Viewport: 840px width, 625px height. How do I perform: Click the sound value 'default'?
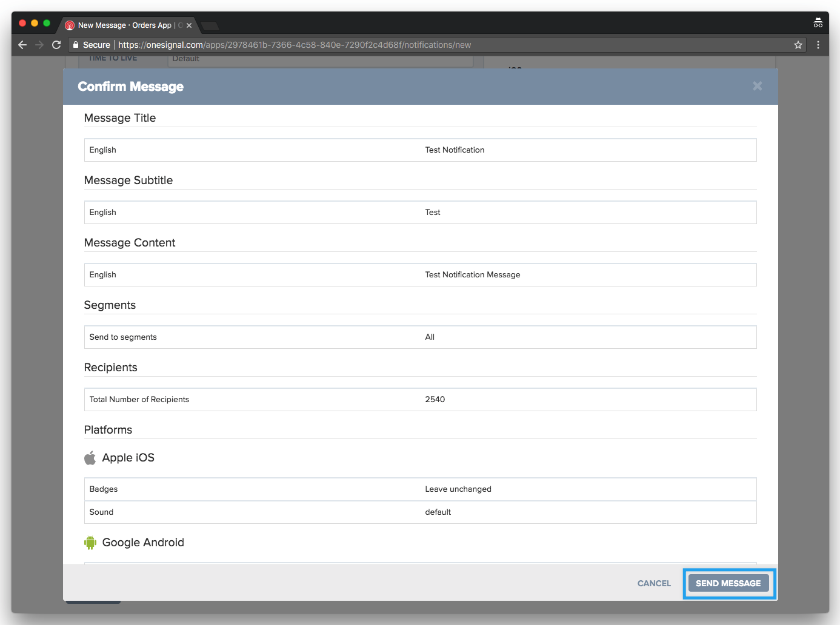pos(438,512)
